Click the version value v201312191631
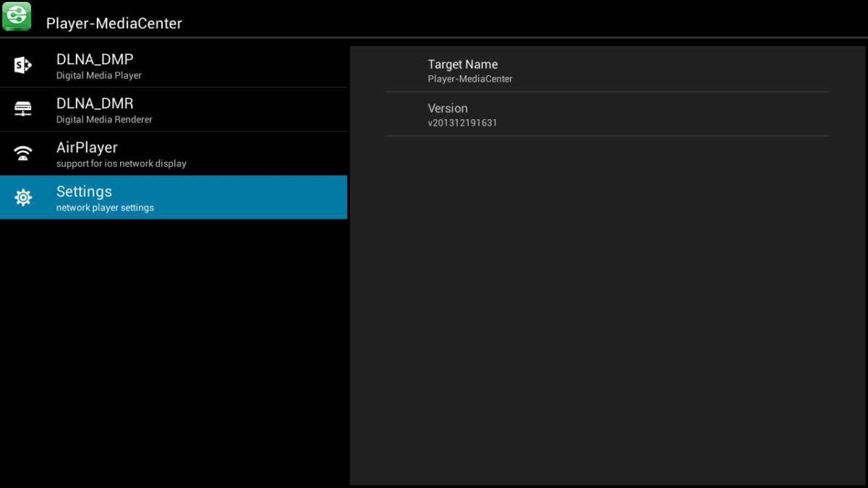868x488 pixels. coord(462,123)
